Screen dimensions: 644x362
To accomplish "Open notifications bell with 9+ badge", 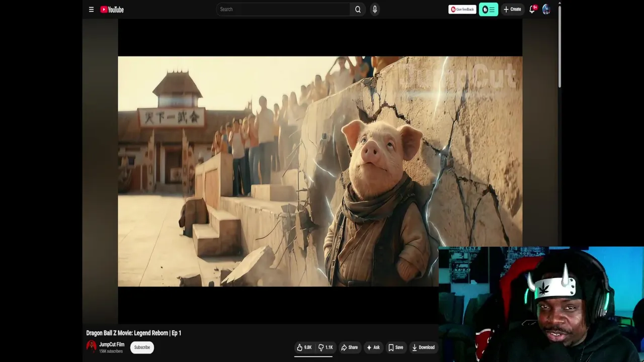I will pyautogui.click(x=532, y=9).
